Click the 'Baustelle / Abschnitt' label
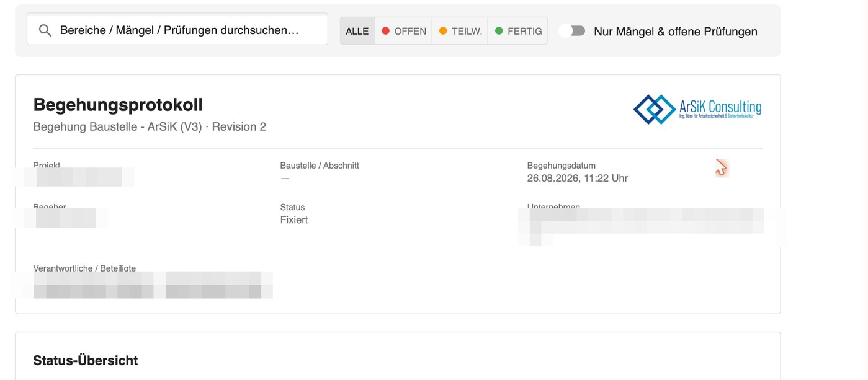Viewport: 868px width, 380px height. coord(320,166)
